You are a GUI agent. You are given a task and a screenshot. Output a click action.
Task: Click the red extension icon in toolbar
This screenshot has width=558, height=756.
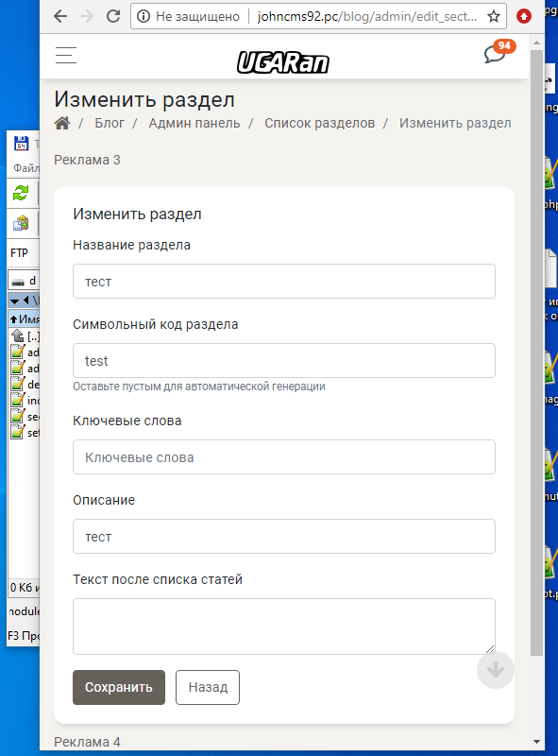(x=524, y=16)
